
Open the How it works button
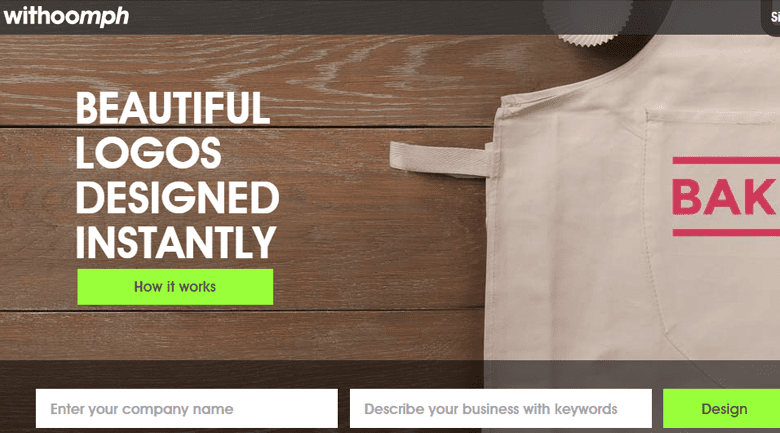[175, 287]
